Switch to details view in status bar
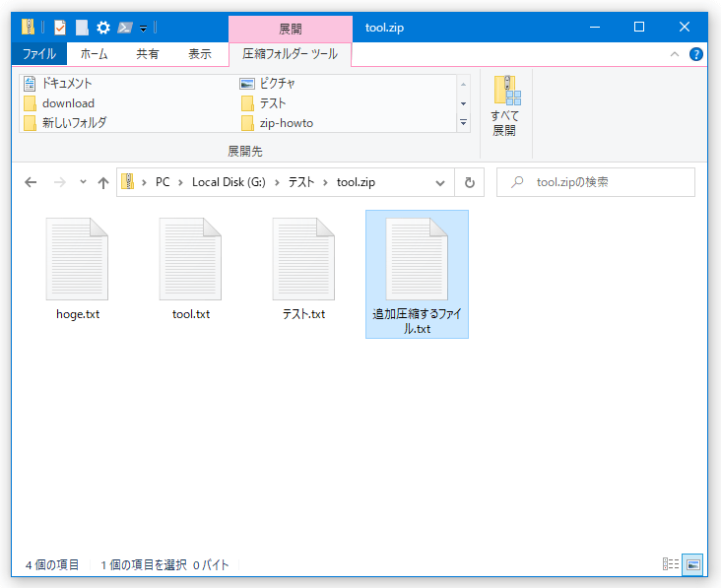The height and width of the screenshot is (588, 721). (671, 564)
